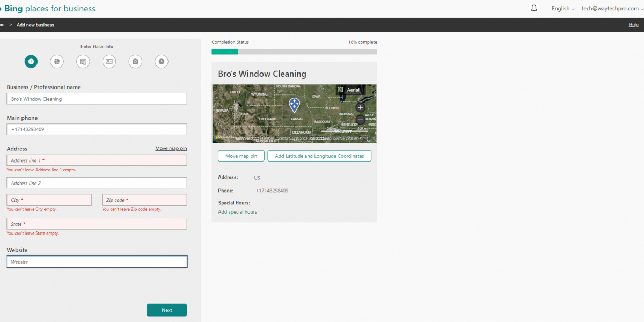Screen dimensions: 644x322
Task: Open the Help menu link
Action: (x=633, y=25)
